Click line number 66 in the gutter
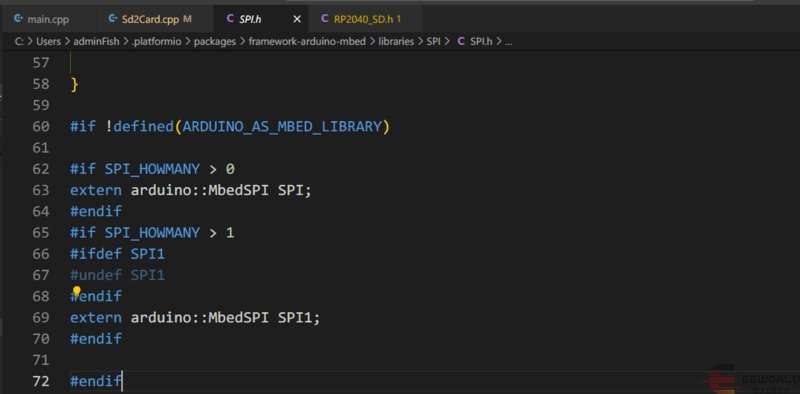This screenshot has width=800, height=394. click(x=41, y=254)
